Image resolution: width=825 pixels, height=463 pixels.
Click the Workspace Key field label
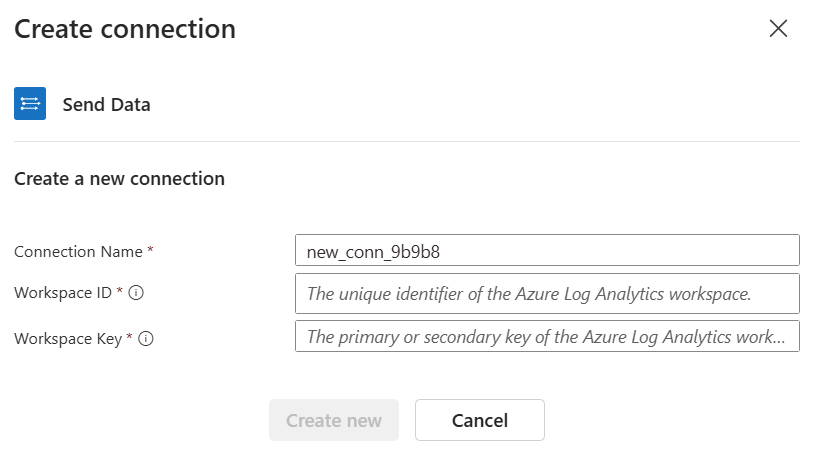pos(68,339)
